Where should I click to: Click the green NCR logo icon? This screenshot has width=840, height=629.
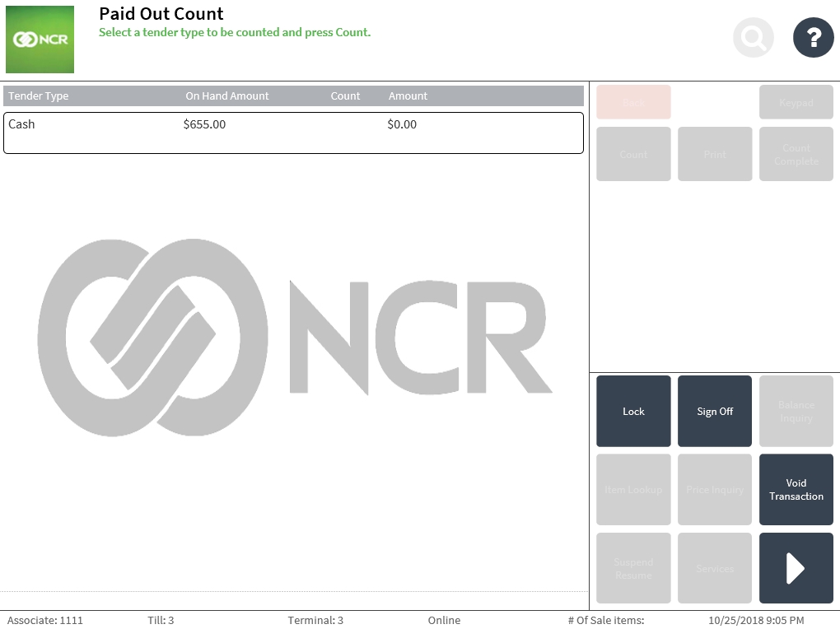pyautogui.click(x=40, y=40)
